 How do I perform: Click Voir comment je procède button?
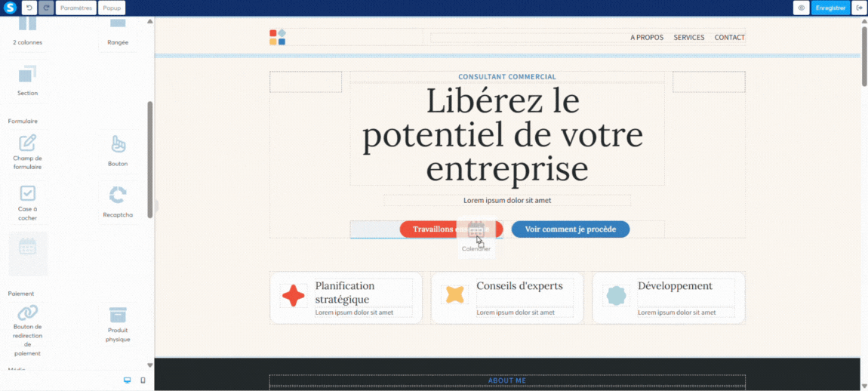570,229
